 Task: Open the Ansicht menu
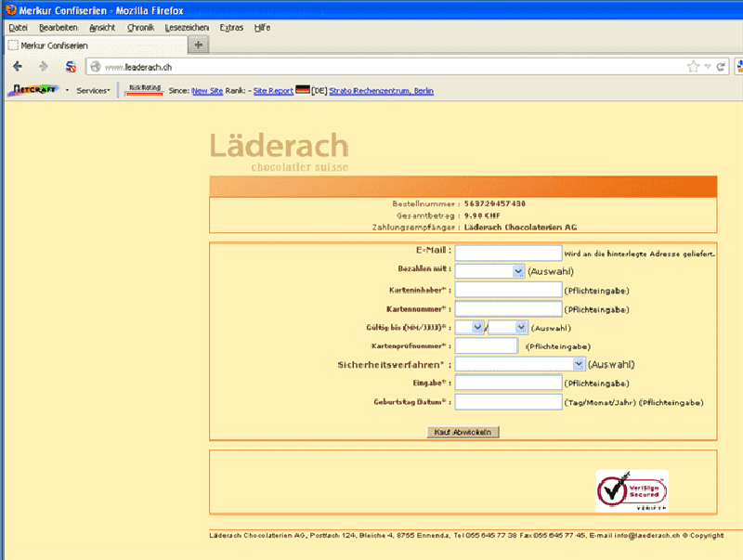coord(102,28)
